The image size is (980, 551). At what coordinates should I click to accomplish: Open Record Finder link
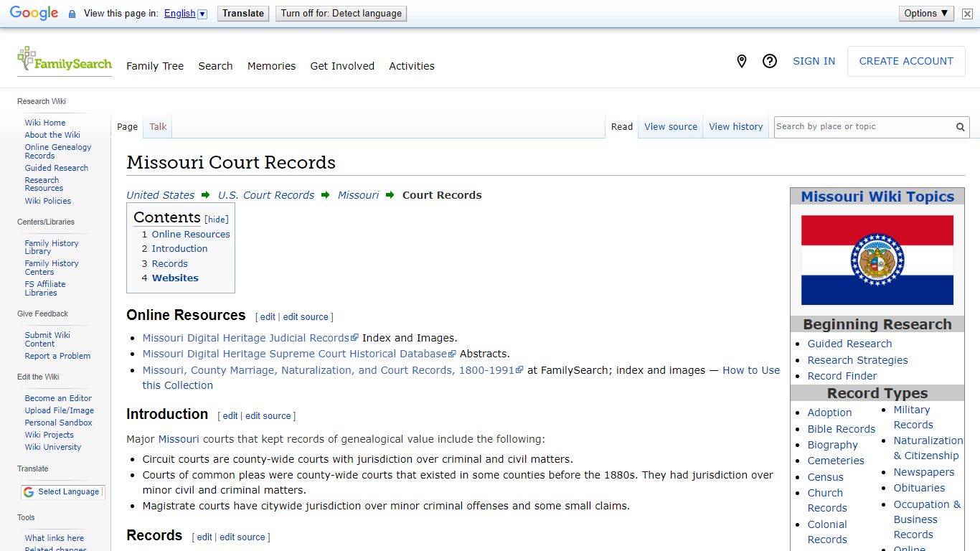[x=842, y=376]
